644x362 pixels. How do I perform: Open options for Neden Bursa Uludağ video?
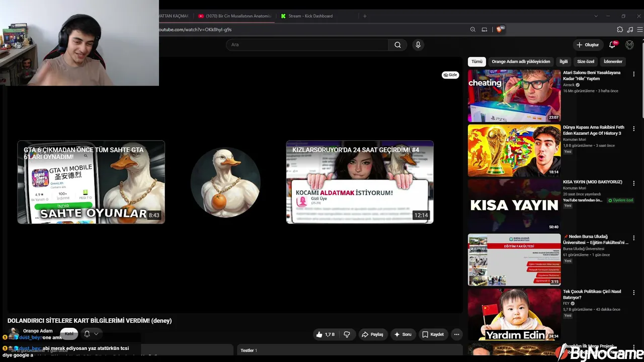[633, 238]
